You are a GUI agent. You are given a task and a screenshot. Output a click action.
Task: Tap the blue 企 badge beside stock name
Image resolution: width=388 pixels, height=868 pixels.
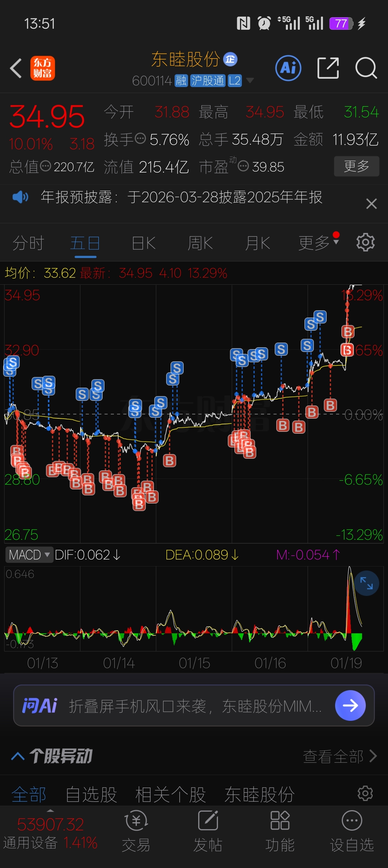point(230,59)
